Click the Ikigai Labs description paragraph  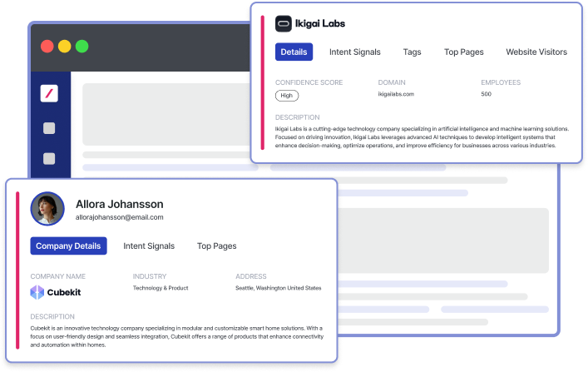[422, 137]
